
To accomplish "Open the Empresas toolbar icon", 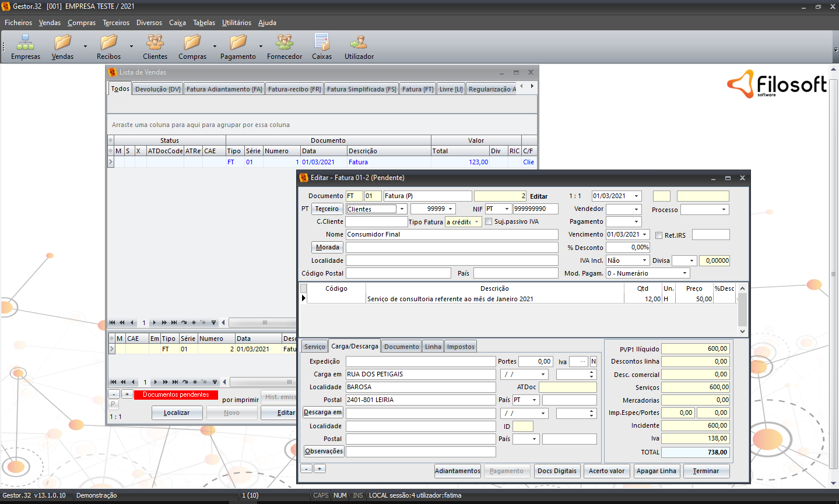I will click(x=25, y=43).
